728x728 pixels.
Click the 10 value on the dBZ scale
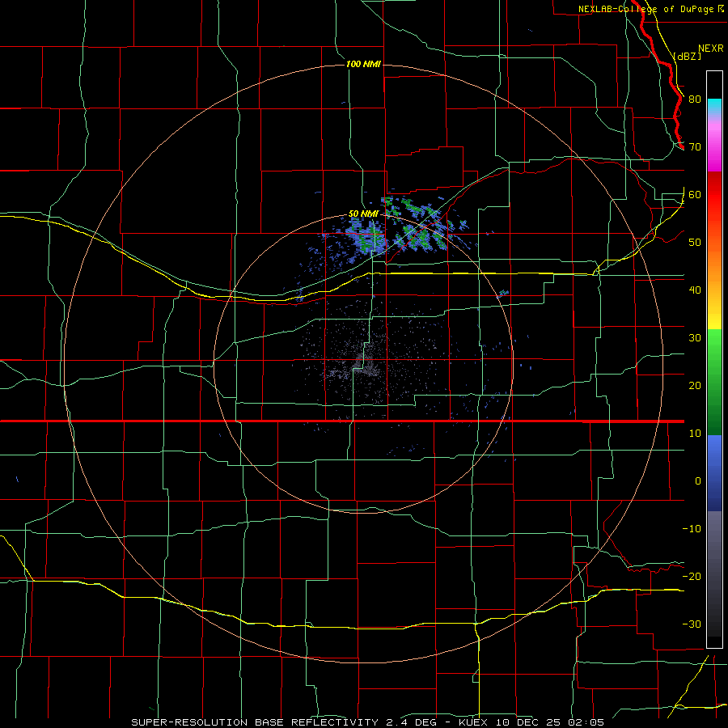coord(695,434)
